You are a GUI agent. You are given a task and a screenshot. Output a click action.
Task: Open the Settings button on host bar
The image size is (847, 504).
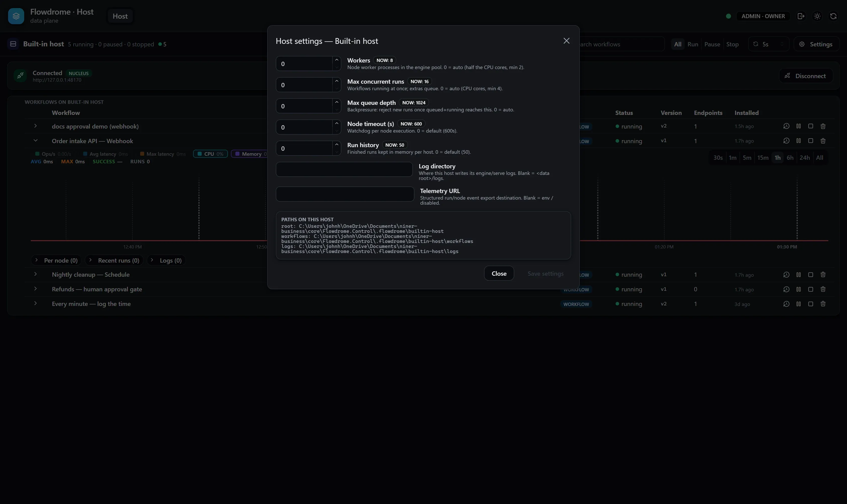click(816, 44)
